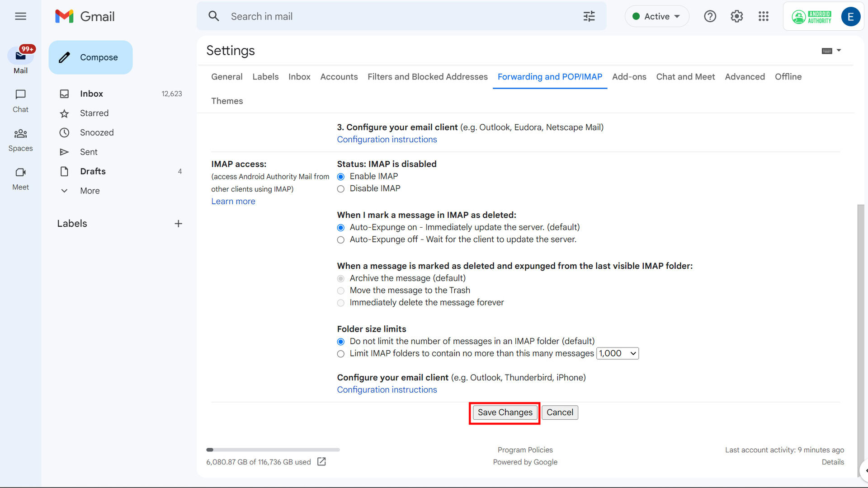Click the Snoozed folder icon

point(64,132)
